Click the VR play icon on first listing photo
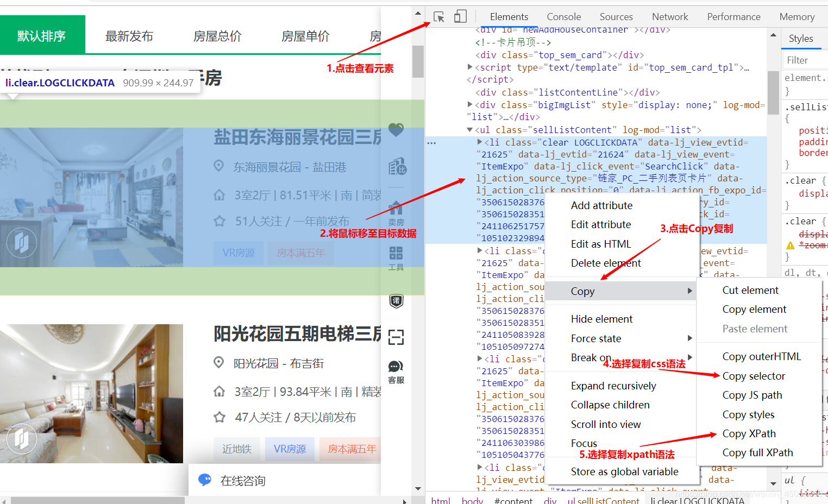The image size is (828, 504). click(x=22, y=242)
